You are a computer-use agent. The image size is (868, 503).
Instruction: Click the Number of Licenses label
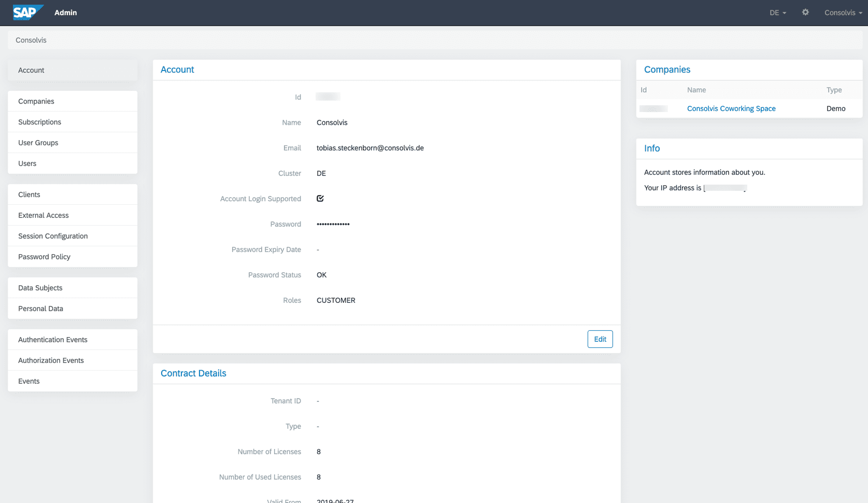tap(269, 452)
